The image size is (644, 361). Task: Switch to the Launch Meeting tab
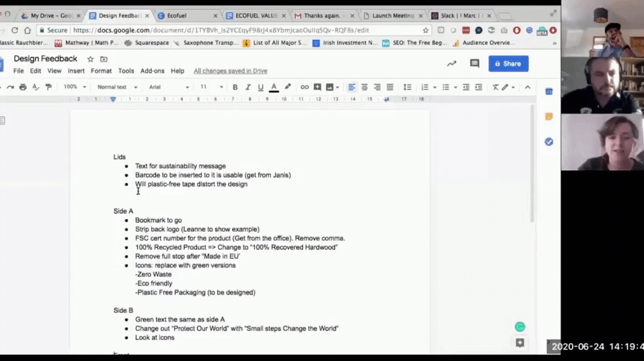click(x=393, y=16)
